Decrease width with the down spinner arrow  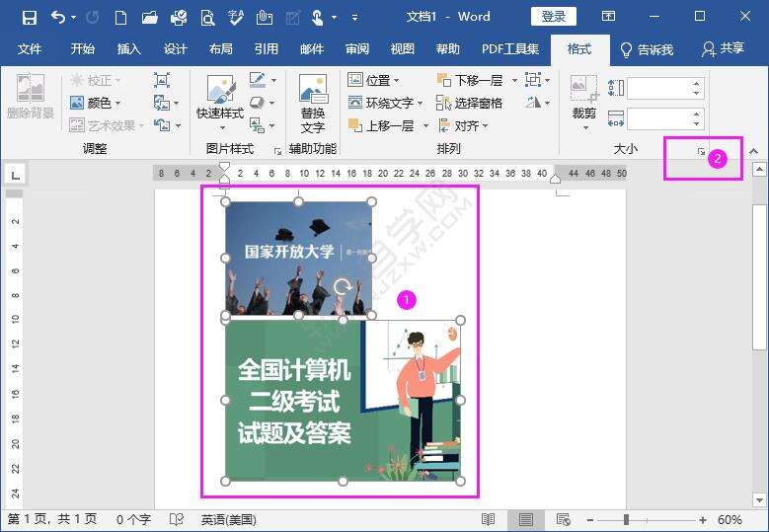[x=696, y=124]
